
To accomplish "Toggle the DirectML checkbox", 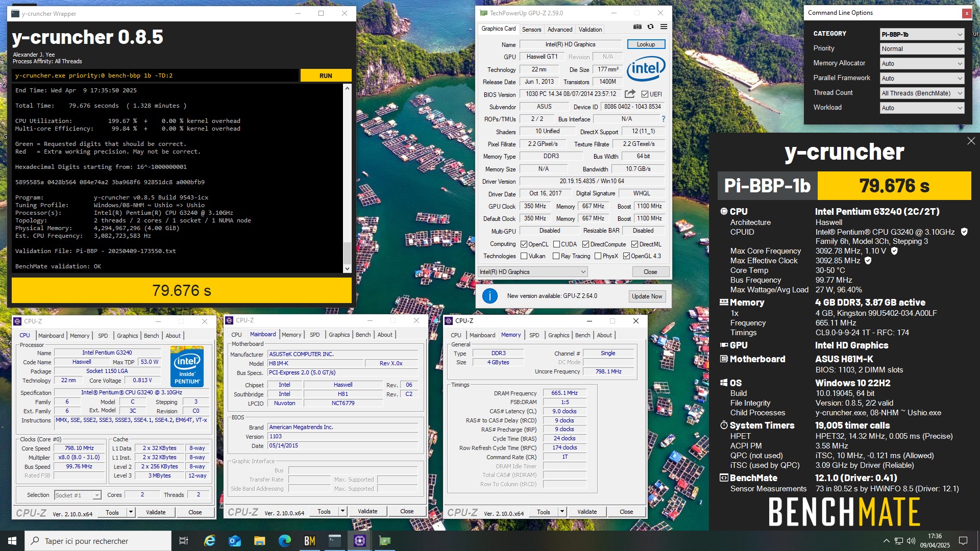I will 634,244.
